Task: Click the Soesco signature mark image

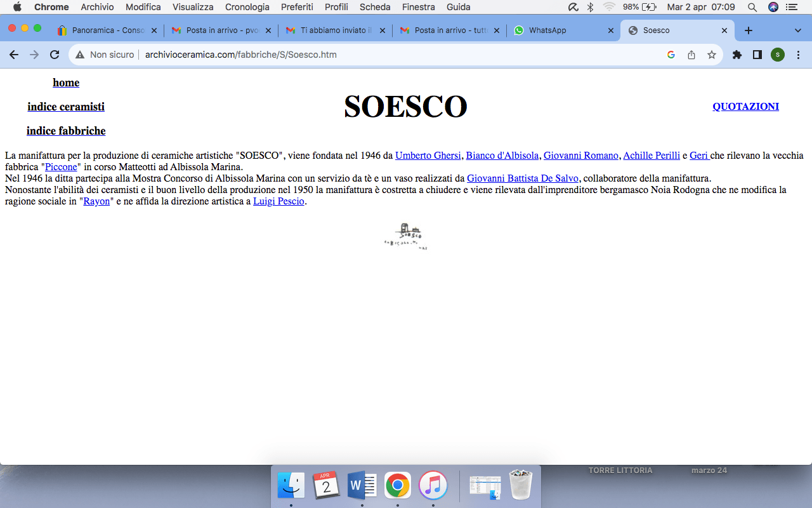Action: coord(406,236)
